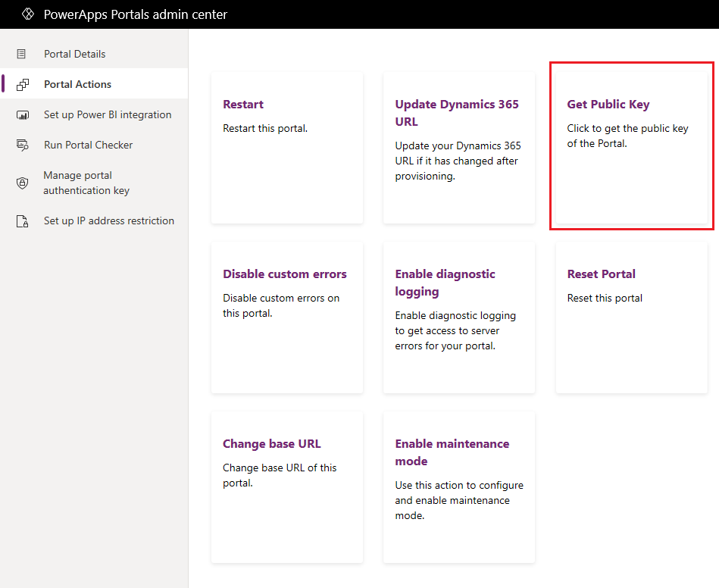This screenshot has width=719, height=588.
Task: Click the Portal Actions icon in sidebar
Action: tap(23, 84)
